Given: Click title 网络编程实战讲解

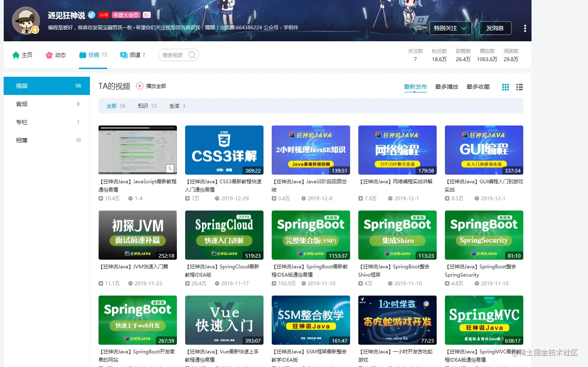Looking at the screenshot, I should [396, 182].
